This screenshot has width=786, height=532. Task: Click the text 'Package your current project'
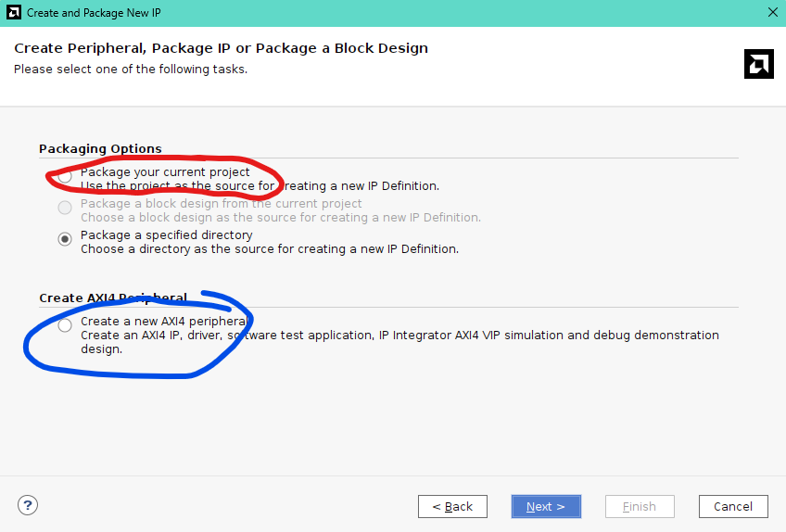pyautogui.click(x=165, y=172)
